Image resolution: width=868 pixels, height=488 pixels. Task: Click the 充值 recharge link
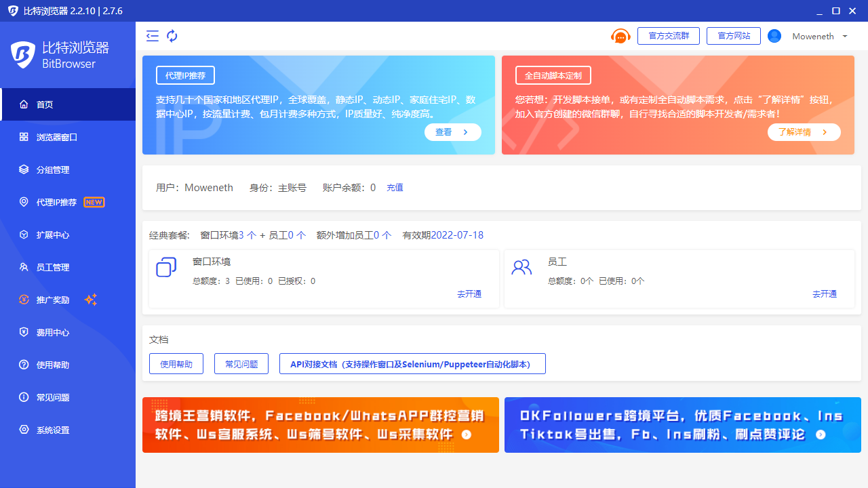[x=395, y=188]
